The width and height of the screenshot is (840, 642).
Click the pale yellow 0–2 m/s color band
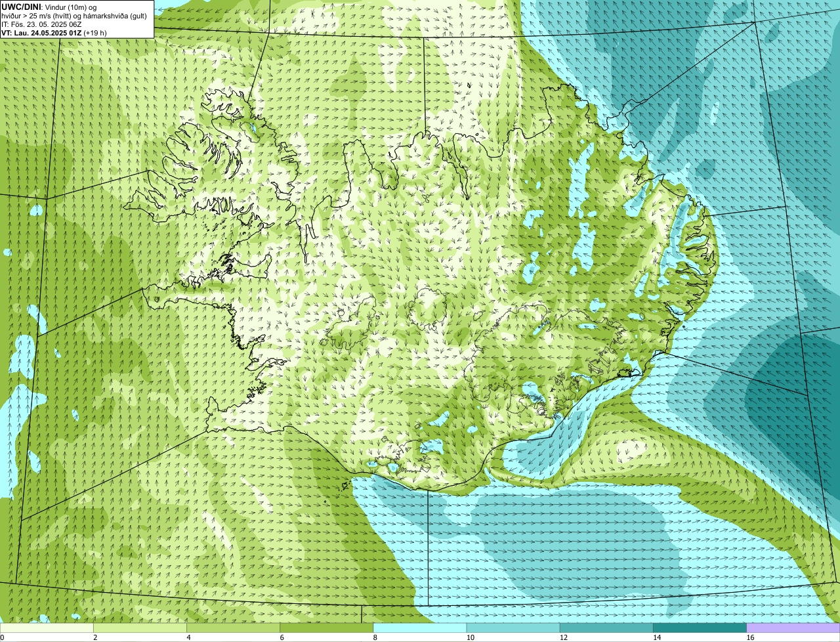(x=47, y=628)
